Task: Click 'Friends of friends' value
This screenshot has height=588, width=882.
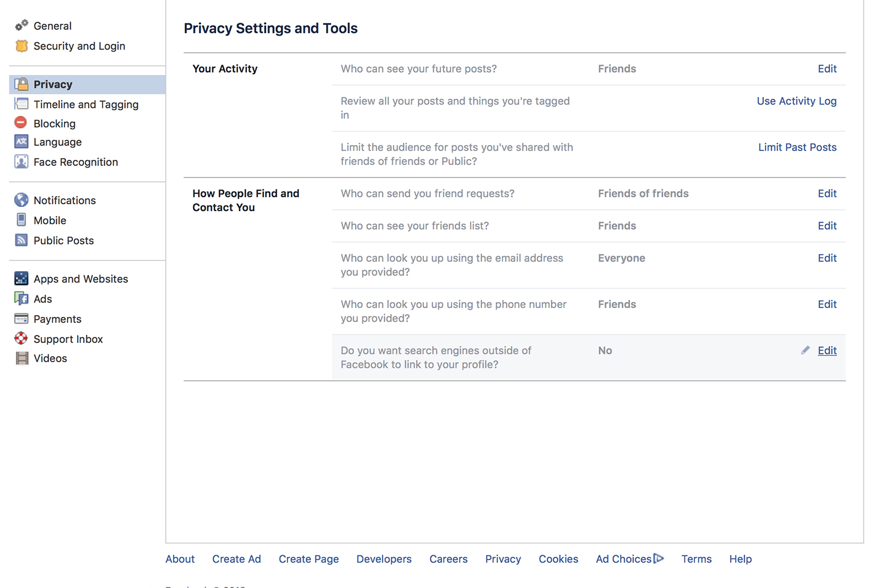Action: pyautogui.click(x=643, y=193)
